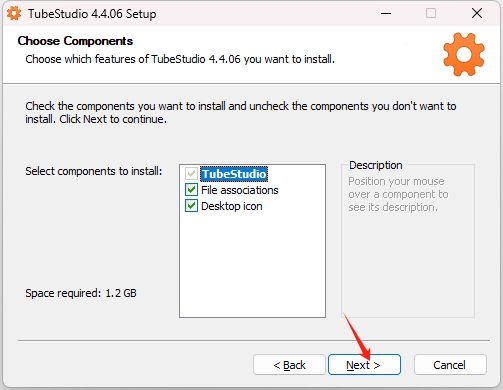Minimize the setup window
The image size is (503, 390).
[386, 13]
